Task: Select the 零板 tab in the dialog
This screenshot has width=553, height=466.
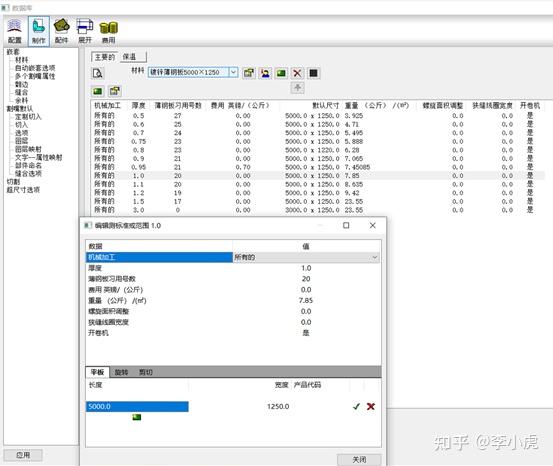Action: (97, 372)
